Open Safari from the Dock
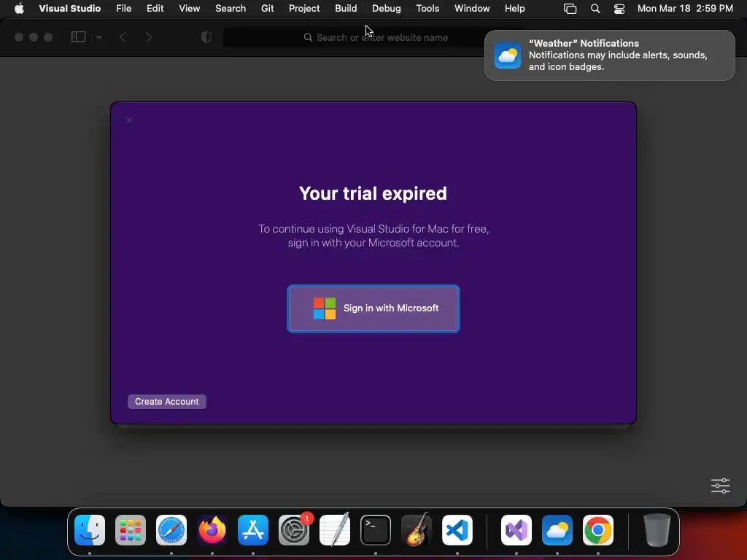 point(171,530)
